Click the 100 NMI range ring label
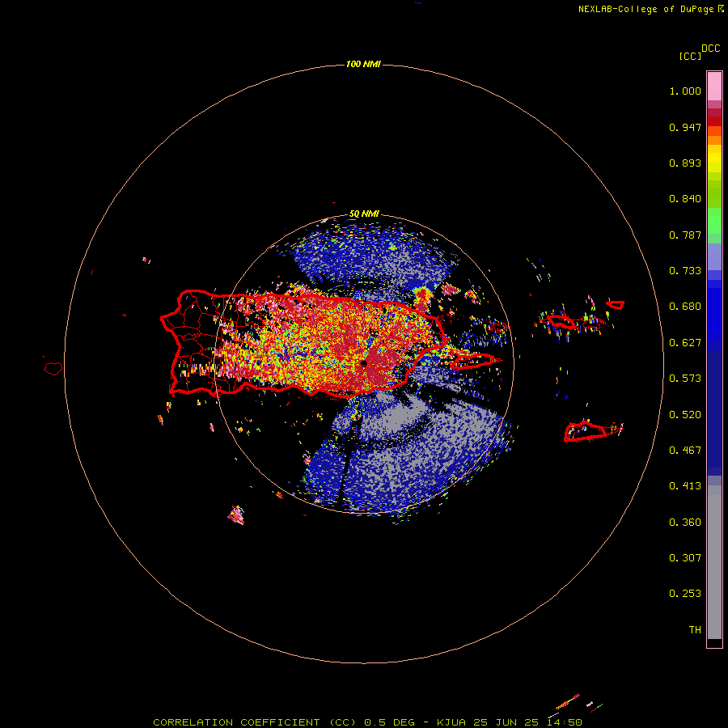 click(363, 64)
